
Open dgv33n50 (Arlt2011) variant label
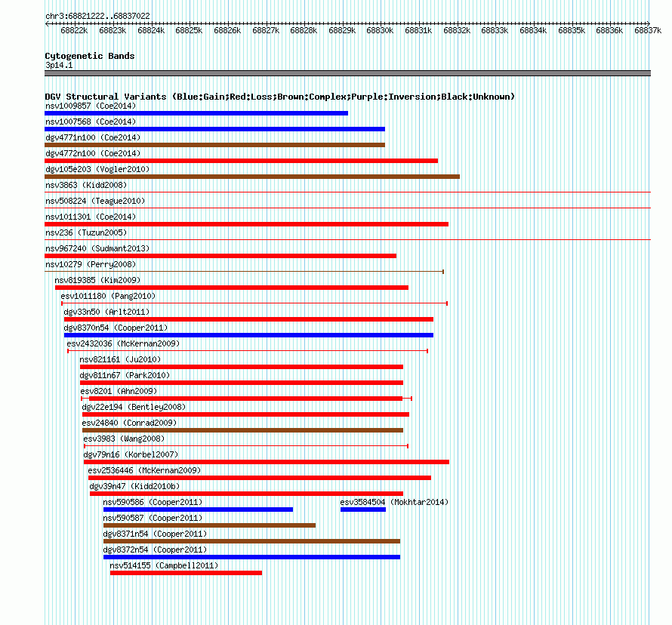point(106,312)
